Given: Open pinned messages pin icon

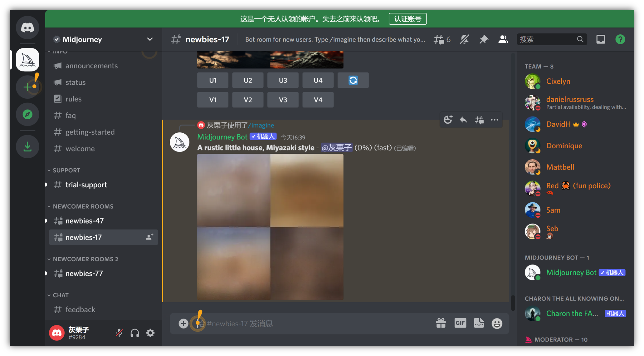Looking at the screenshot, I should point(484,39).
